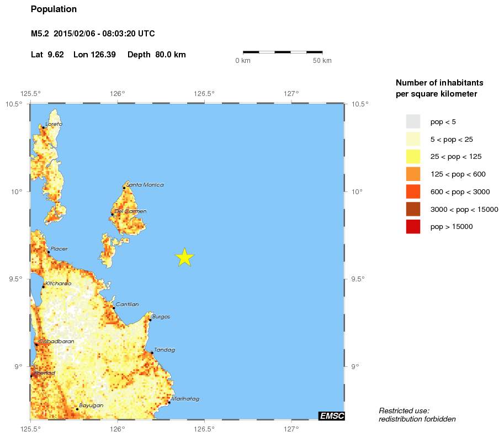This screenshot has height=437, width=504.
Task: Click the Cantilan city marker
Action: tap(114, 307)
